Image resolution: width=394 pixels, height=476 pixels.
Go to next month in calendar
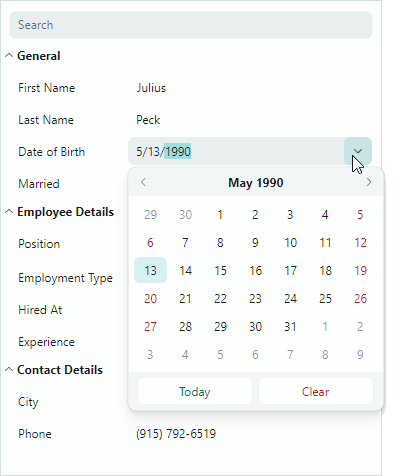(369, 182)
